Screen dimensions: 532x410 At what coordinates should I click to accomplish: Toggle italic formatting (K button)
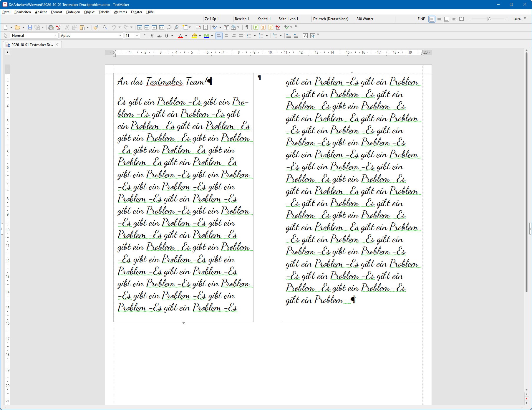(152, 36)
